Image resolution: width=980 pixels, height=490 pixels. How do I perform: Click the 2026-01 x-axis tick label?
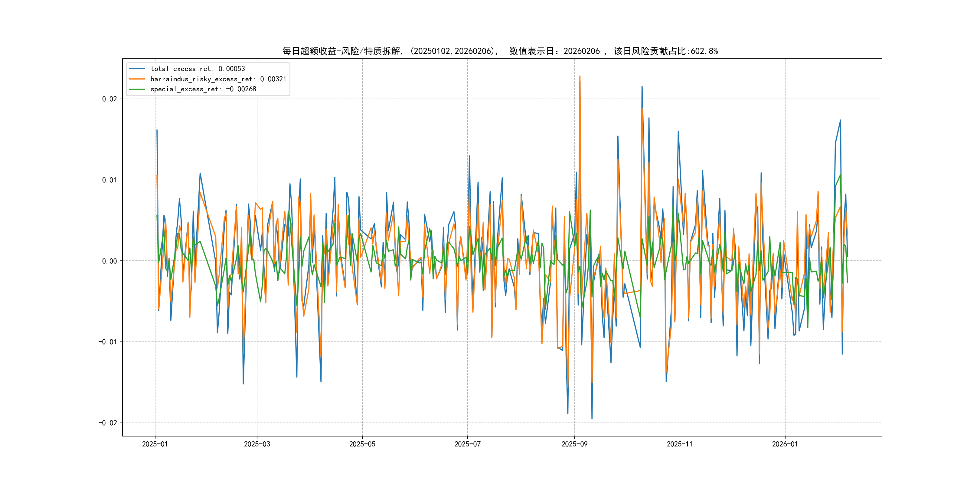(785, 444)
